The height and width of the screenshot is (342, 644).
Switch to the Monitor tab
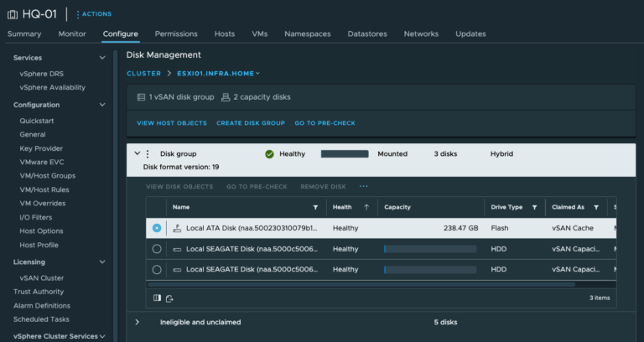[x=72, y=34]
